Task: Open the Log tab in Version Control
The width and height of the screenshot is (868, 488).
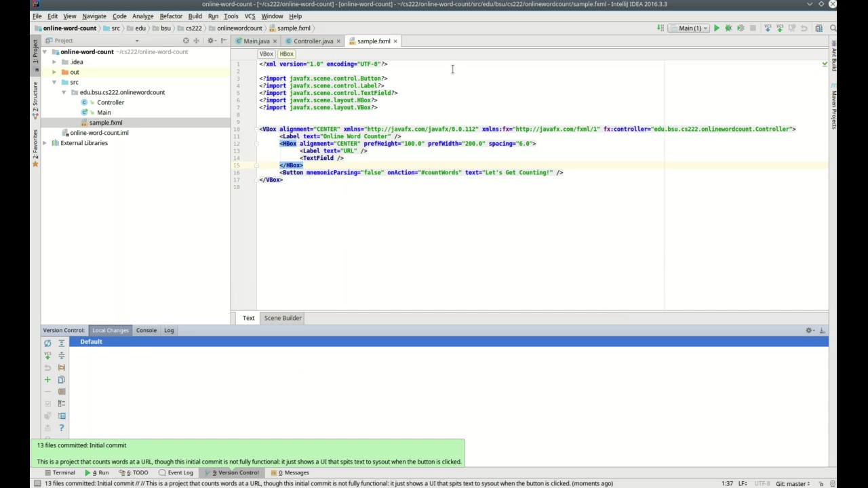Action: 169,330
